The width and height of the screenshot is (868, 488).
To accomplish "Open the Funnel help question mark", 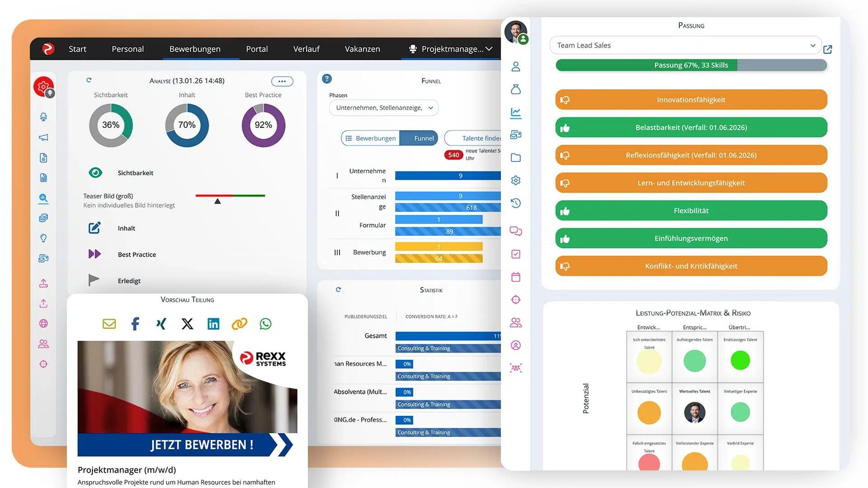I will click(x=327, y=79).
